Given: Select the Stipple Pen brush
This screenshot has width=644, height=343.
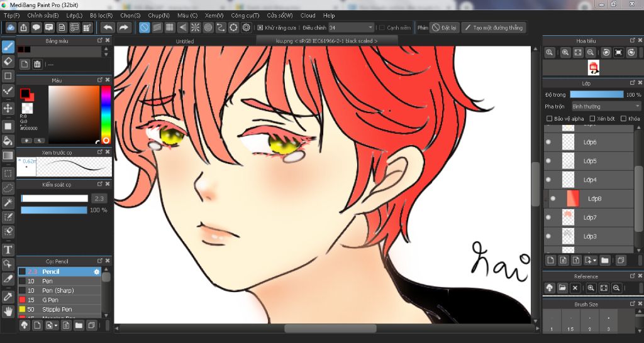Looking at the screenshot, I should (x=59, y=309).
